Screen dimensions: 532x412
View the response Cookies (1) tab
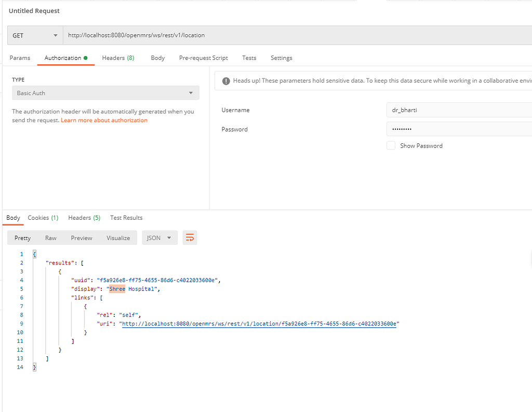tap(43, 218)
